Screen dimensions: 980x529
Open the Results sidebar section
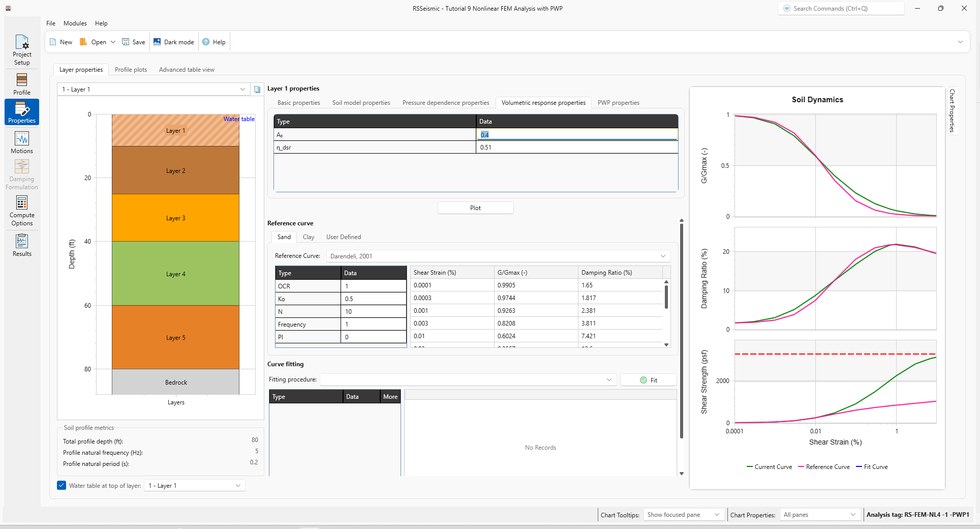(22, 245)
